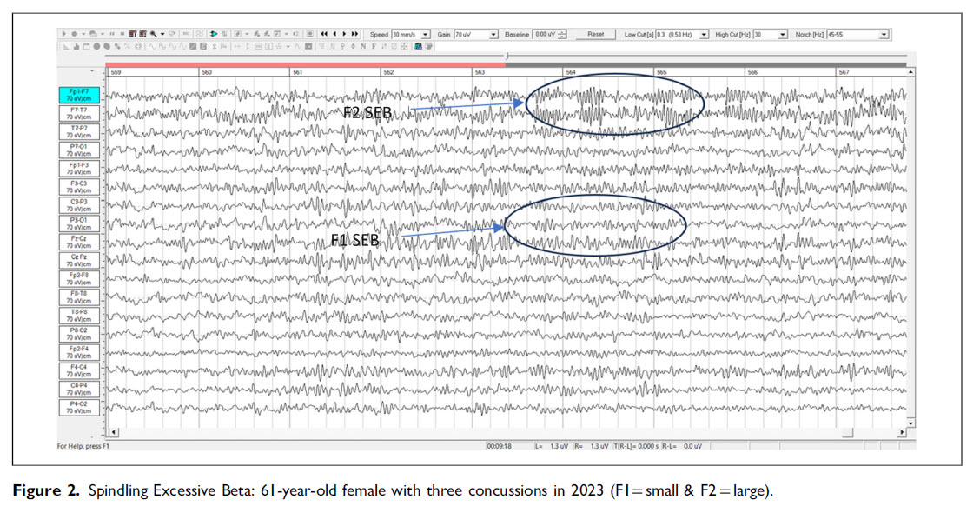Click the horizontal scrollbar right arrow
The height and width of the screenshot is (513, 980).
(901, 431)
